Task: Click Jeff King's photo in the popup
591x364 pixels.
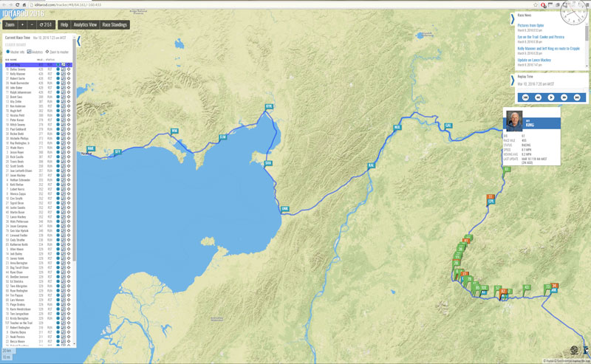Action: tap(514, 120)
